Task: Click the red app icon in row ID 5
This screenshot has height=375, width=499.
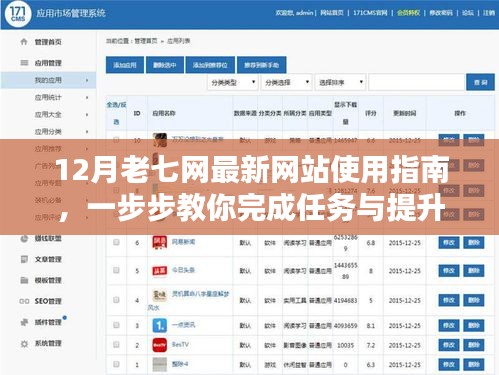Action: (x=160, y=271)
